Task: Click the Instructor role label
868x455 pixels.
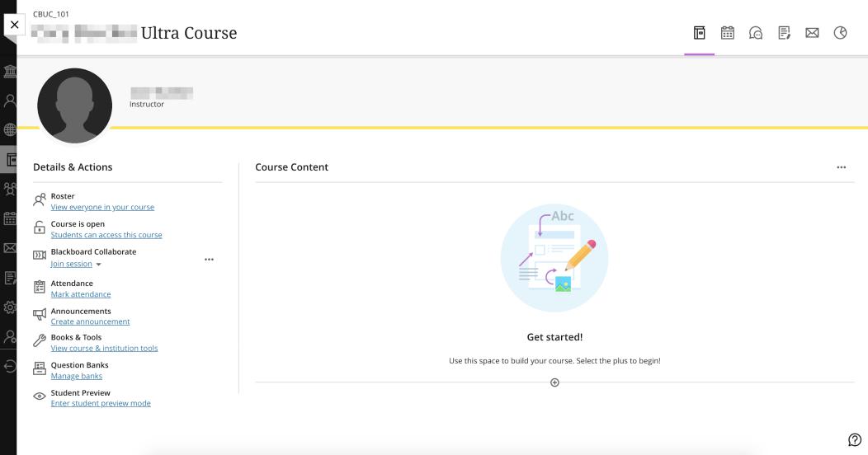Action: click(147, 104)
